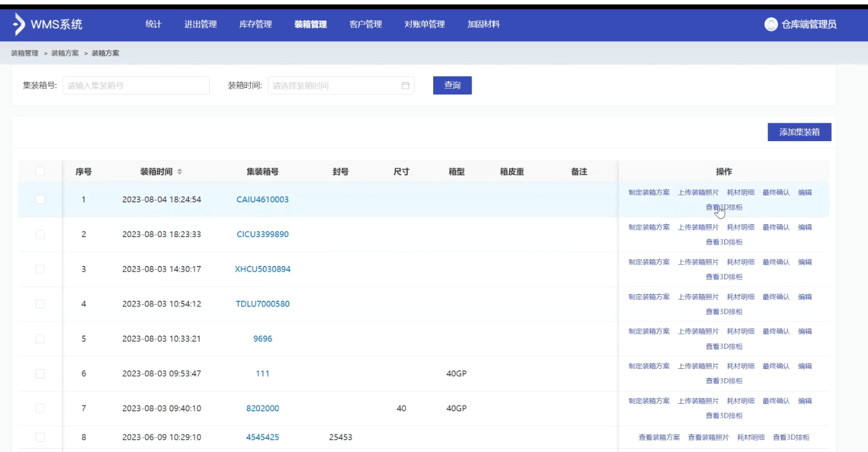Click the 添加集装箱 button
Screen dimensions: 868x452
tap(799, 132)
